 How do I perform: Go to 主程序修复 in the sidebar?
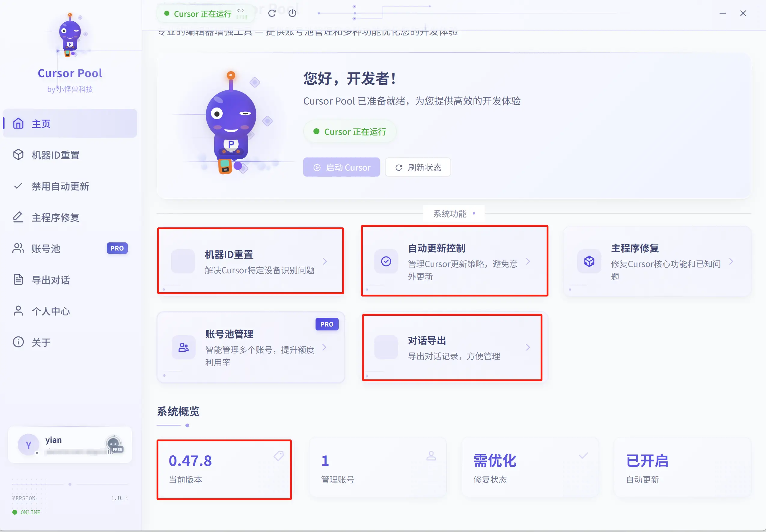coord(70,217)
